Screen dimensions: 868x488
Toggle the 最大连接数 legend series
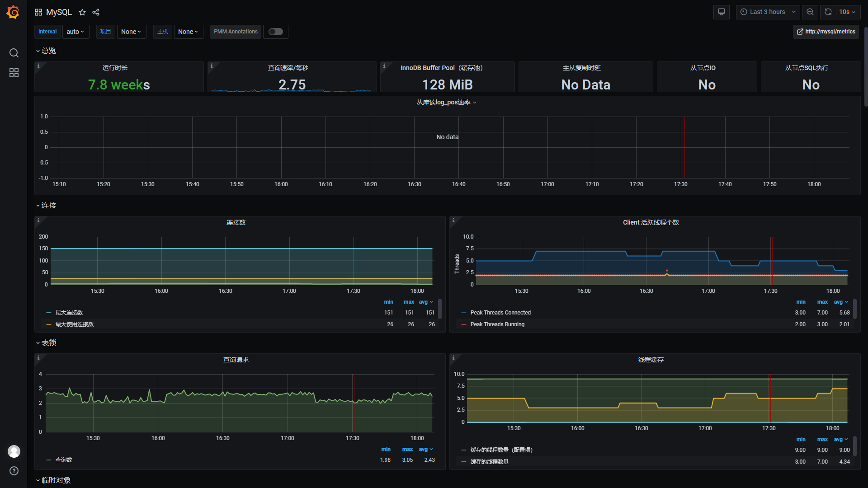pyautogui.click(x=69, y=313)
